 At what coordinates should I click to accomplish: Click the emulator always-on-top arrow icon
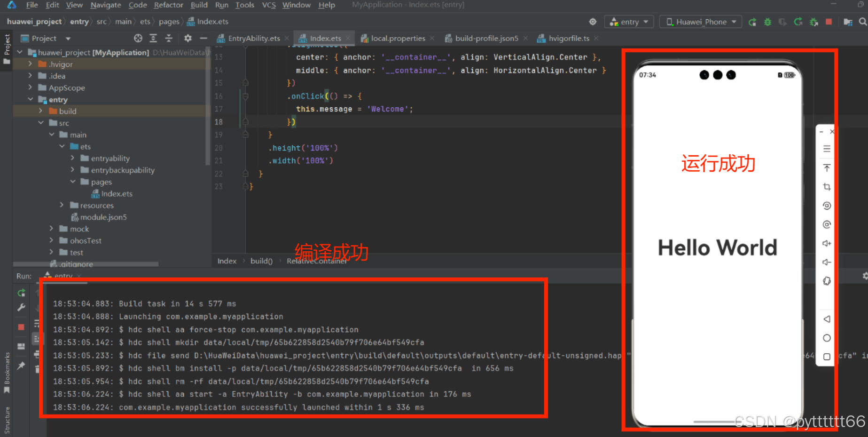tap(827, 168)
